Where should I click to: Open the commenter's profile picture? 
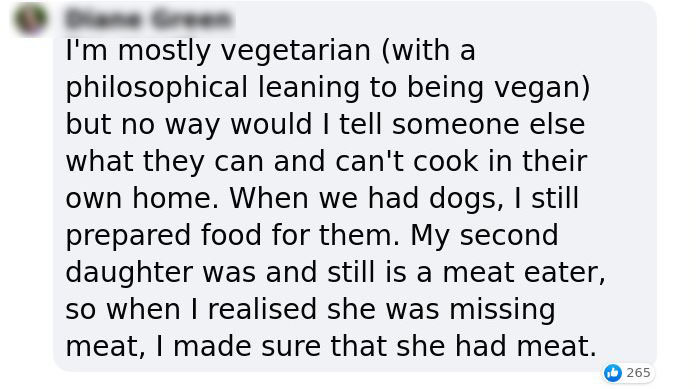coord(30,19)
